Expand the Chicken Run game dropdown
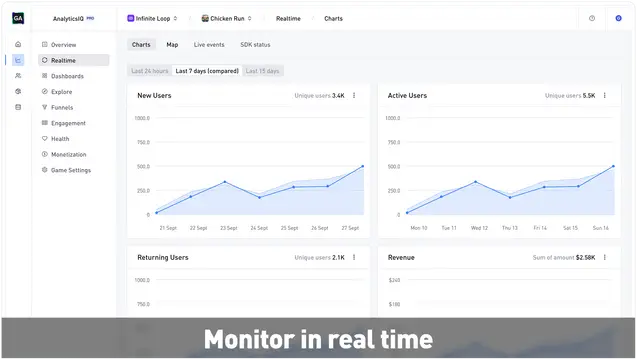637x360 pixels. (x=249, y=18)
